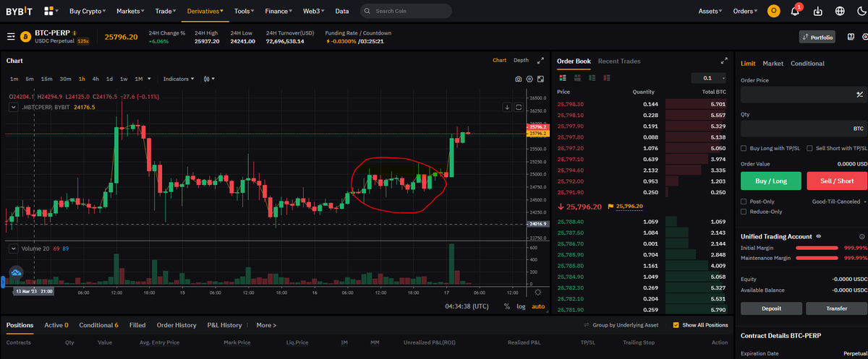Toggle percent scale on chart
868x359 pixels.
pyautogui.click(x=506, y=306)
